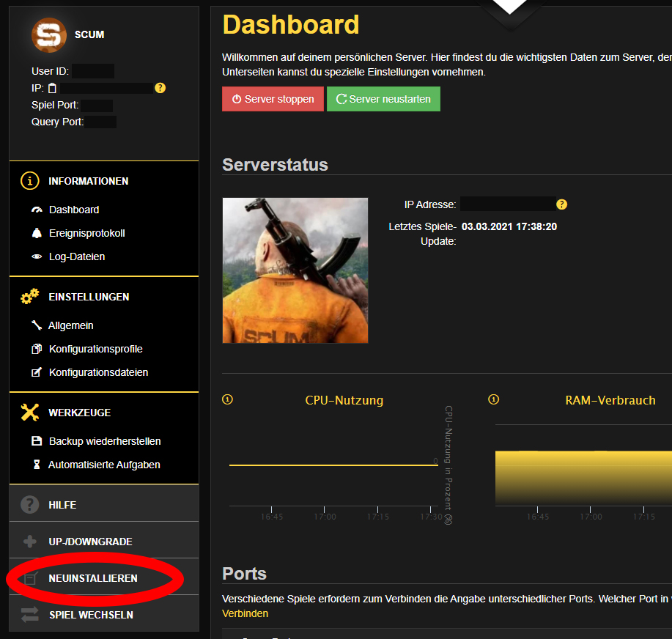
Task: Click the copy icon next to IP
Action: pos(52,88)
